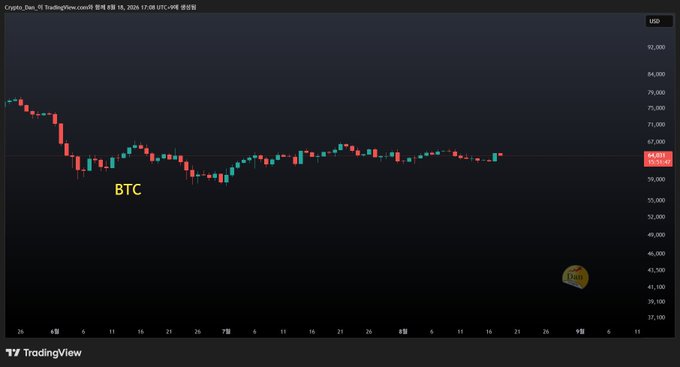This screenshot has height=367, width=680.
Task: Open the USD currency selector
Action: click(659, 21)
